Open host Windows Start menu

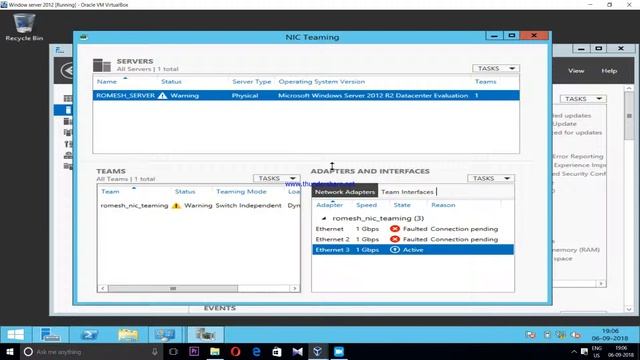click(x=10, y=351)
